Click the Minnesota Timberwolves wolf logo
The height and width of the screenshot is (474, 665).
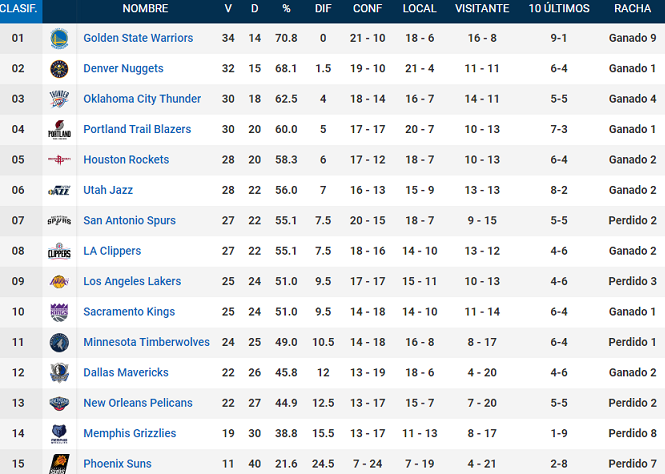pyautogui.click(x=59, y=343)
